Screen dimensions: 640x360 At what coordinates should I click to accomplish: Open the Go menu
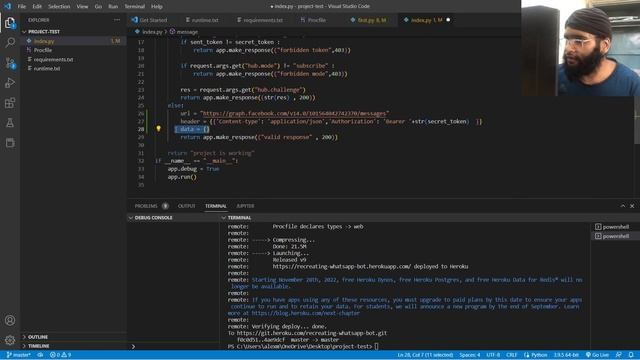click(98, 6)
